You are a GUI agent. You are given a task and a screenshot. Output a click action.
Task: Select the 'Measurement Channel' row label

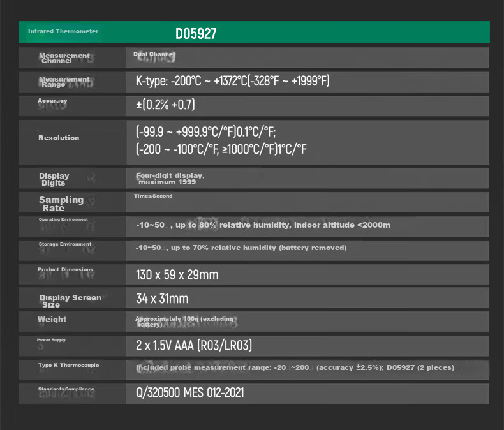tap(64, 58)
